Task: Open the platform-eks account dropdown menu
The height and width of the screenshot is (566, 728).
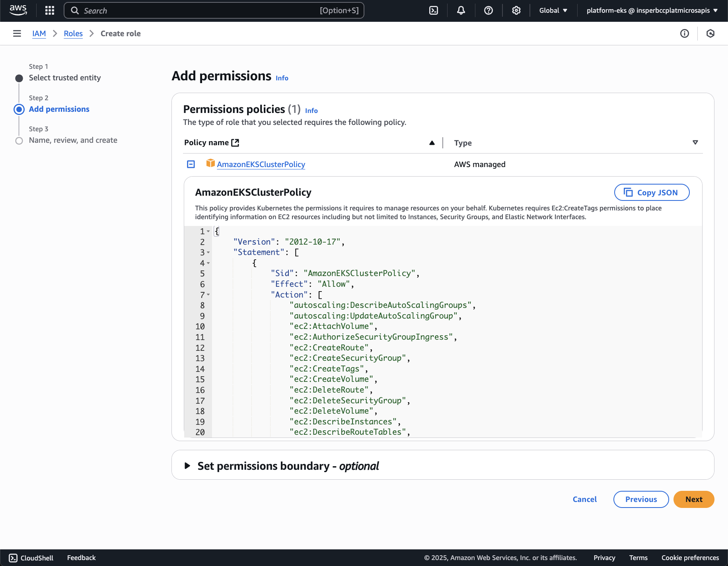Action: click(652, 11)
